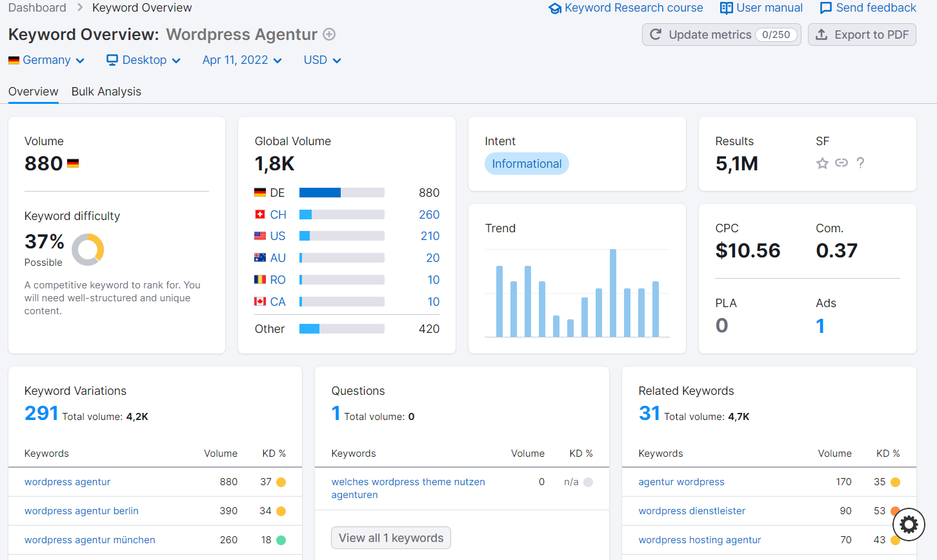Viewport: 937px width, 560px height.
Task: Open the Apr 11, 2022 date dropdown
Action: pos(242,60)
